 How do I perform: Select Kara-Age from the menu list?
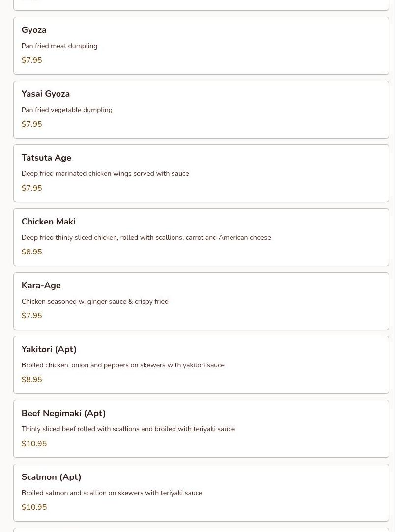41,285
